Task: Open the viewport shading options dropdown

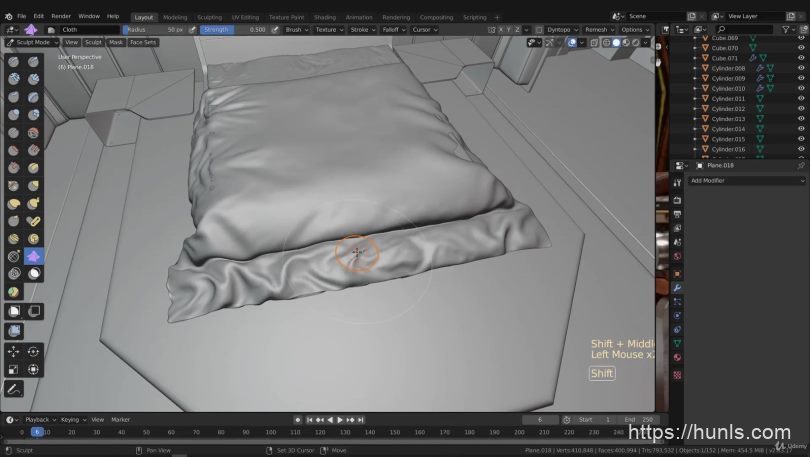Action: coord(646,43)
